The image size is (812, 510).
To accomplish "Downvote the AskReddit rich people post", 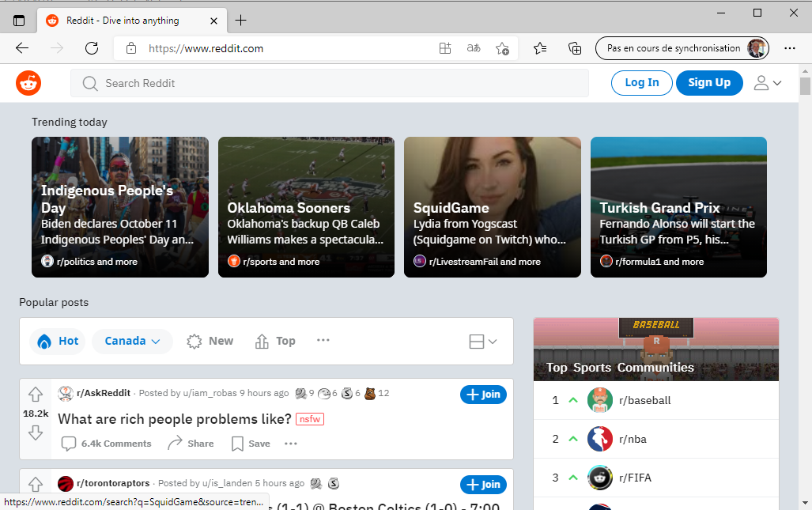I will tap(36, 433).
